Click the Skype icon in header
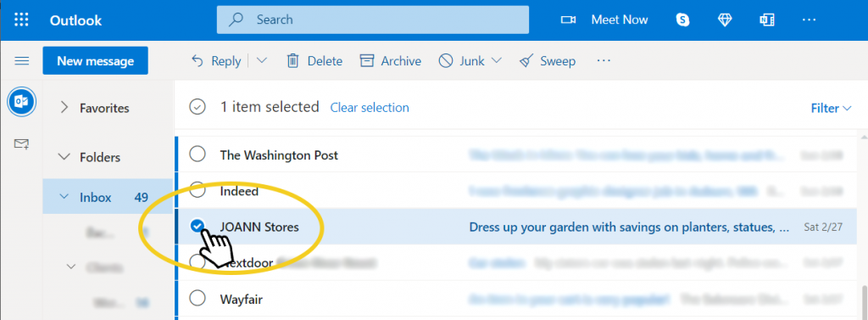 click(682, 20)
